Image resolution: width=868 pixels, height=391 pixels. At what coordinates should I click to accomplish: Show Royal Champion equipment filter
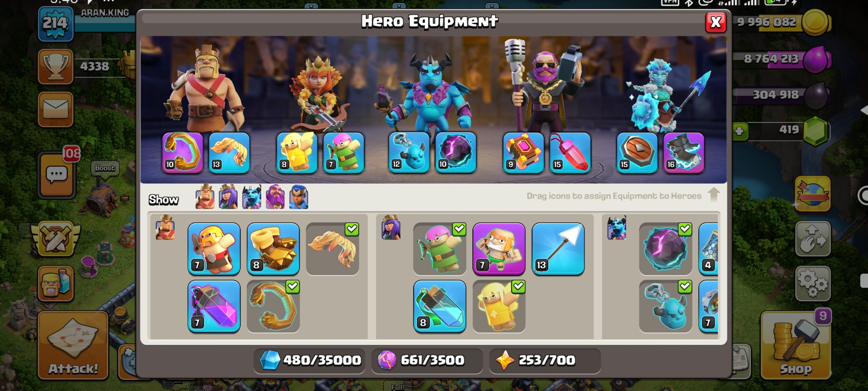coord(298,197)
